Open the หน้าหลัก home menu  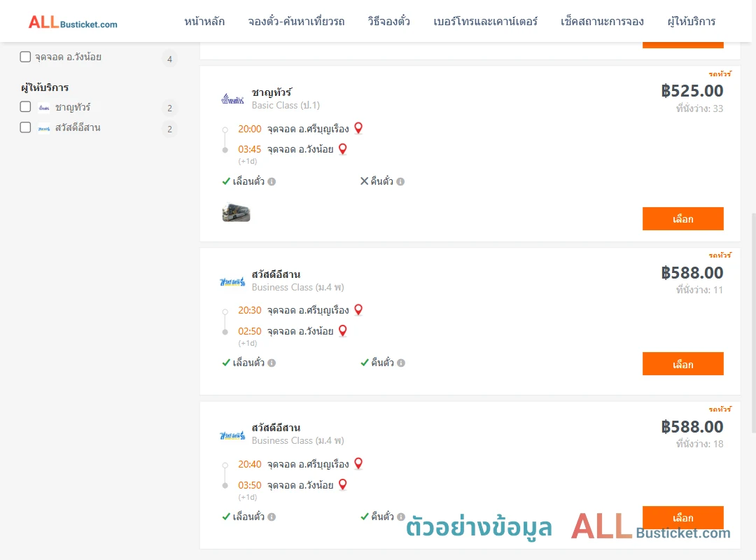click(x=204, y=22)
